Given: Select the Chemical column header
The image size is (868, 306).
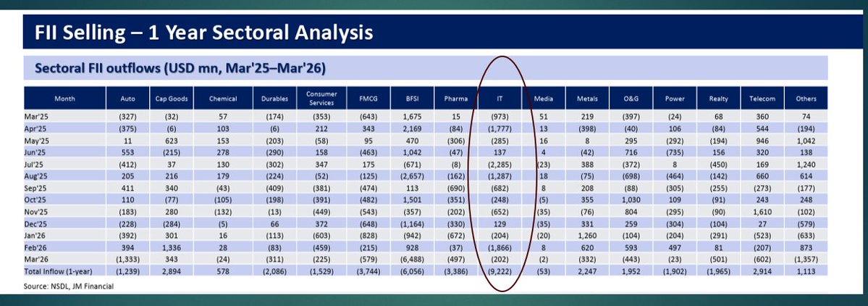Looking at the screenshot, I should 223,99.
